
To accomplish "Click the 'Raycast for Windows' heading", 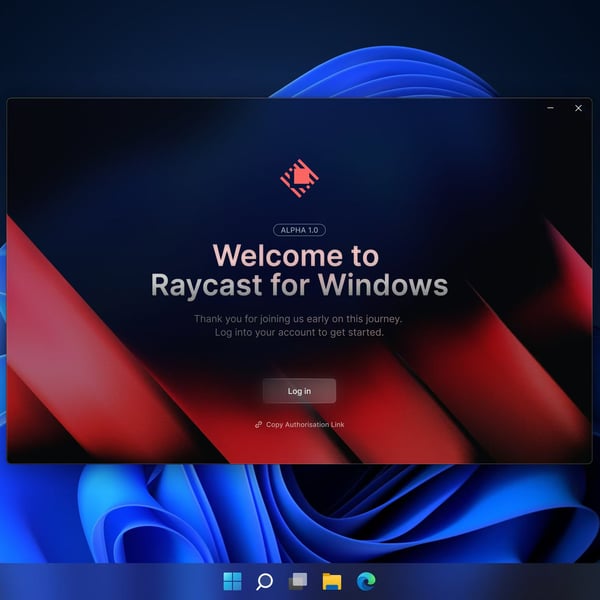I will click(299, 285).
